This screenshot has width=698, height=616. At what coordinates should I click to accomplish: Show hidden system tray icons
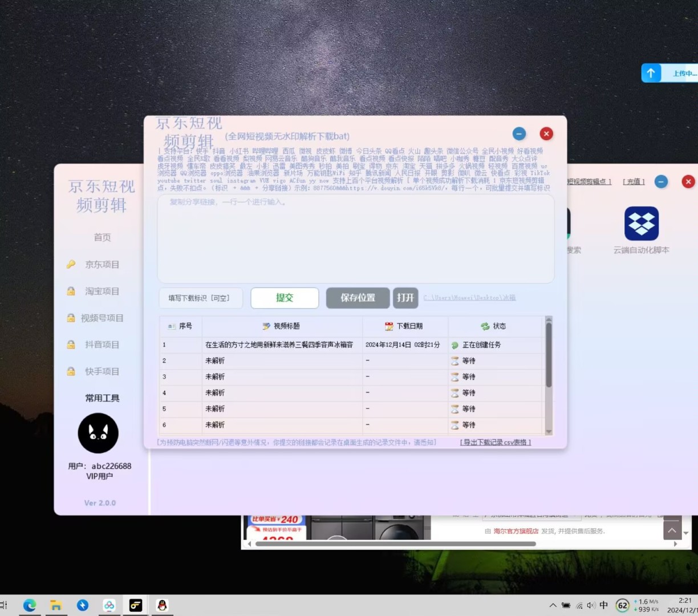click(x=553, y=606)
